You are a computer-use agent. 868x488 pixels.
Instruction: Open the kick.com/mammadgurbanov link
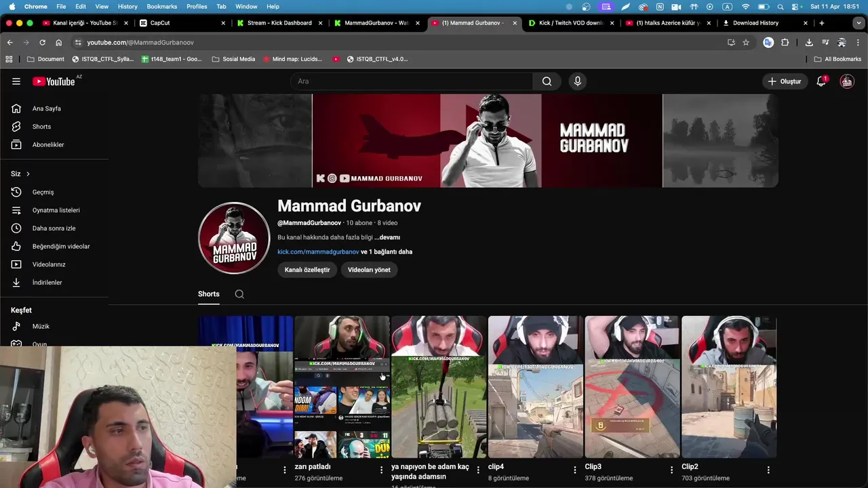(x=318, y=251)
